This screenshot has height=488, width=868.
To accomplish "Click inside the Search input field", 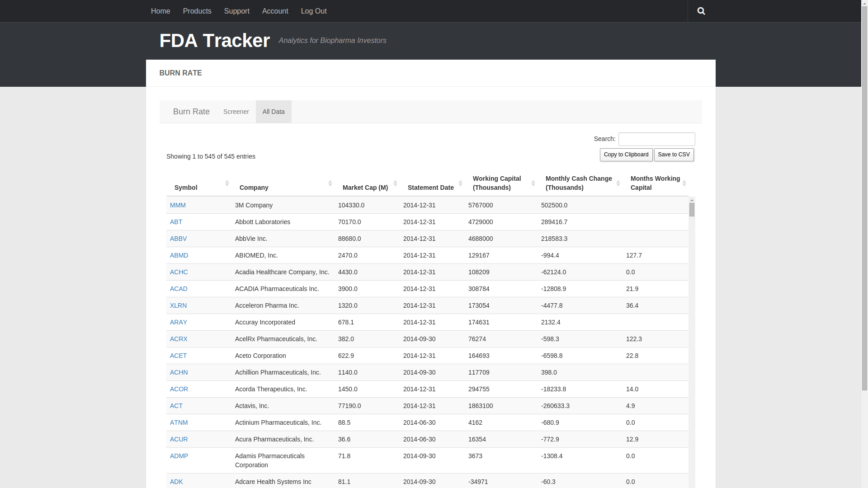I will [656, 139].
